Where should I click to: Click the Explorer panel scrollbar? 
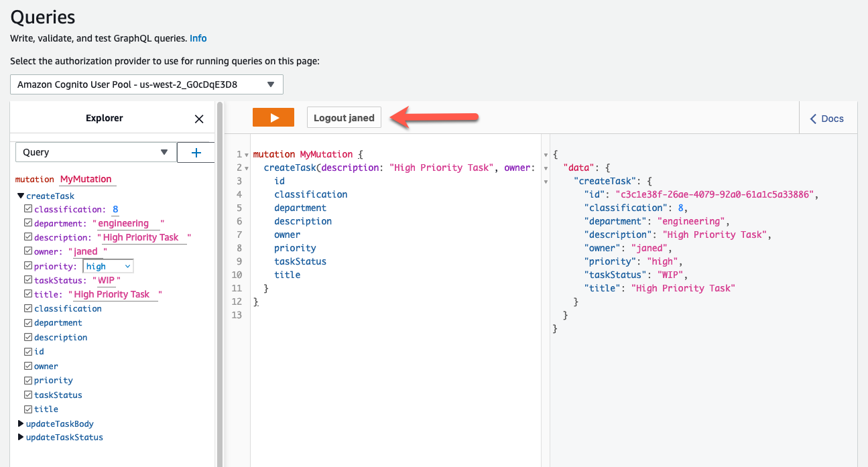[219, 284]
